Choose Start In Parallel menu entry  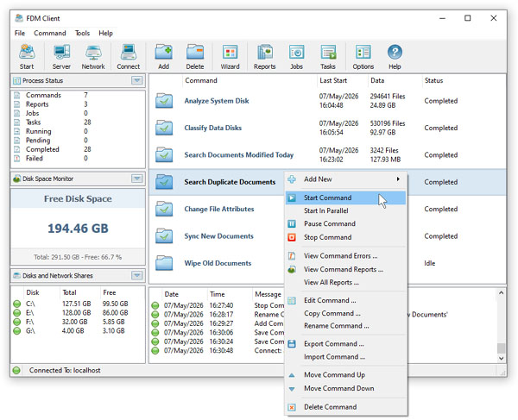coord(345,210)
